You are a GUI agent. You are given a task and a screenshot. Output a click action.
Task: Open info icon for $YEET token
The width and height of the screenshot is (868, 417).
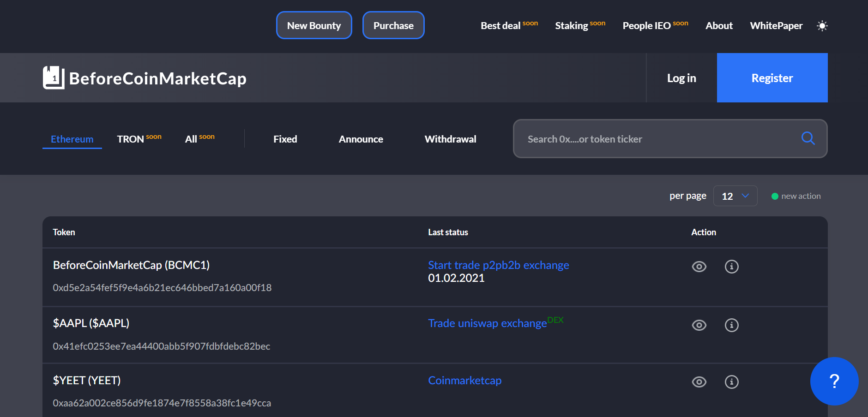pos(731,382)
